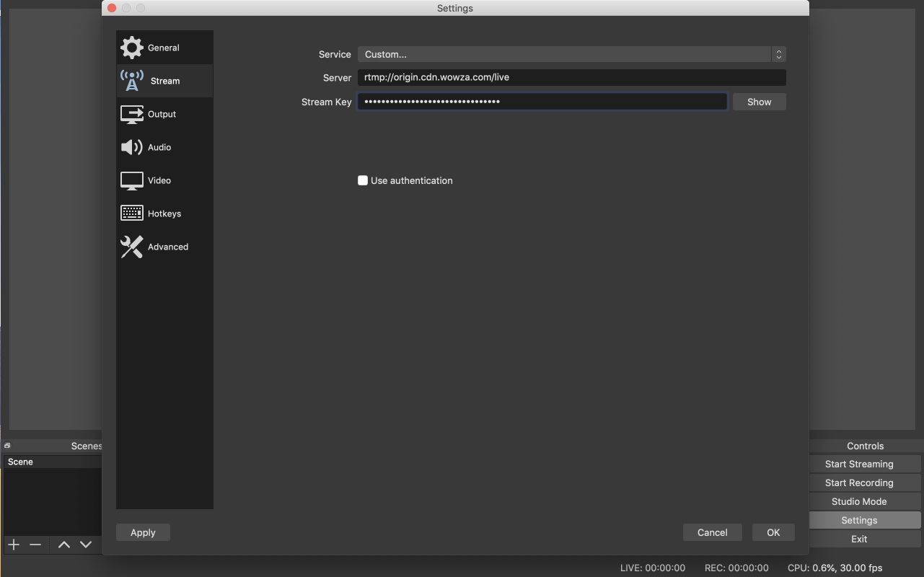Remove scene with the minus icon

pos(35,545)
